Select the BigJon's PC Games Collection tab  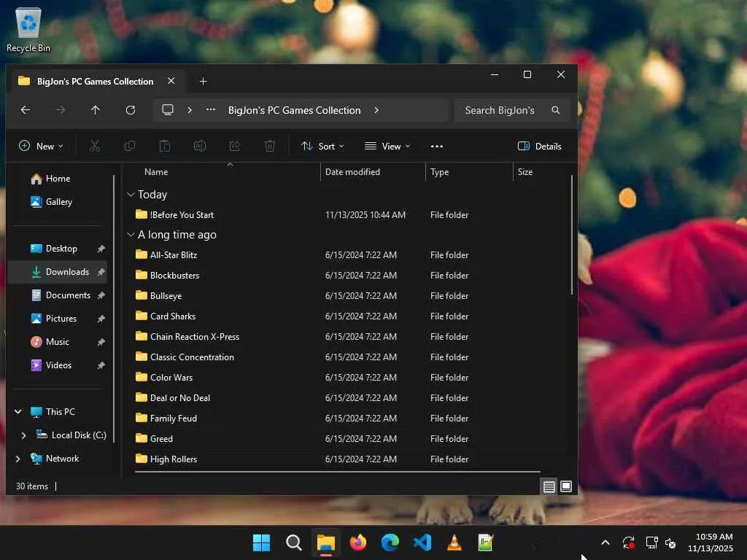(96, 82)
